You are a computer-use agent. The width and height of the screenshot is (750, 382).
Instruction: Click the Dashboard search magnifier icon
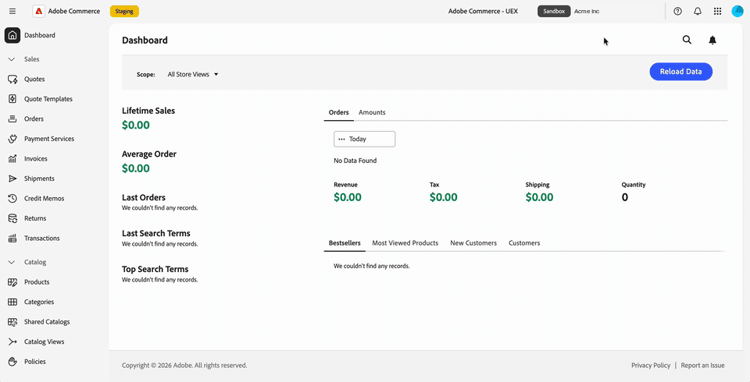(687, 40)
